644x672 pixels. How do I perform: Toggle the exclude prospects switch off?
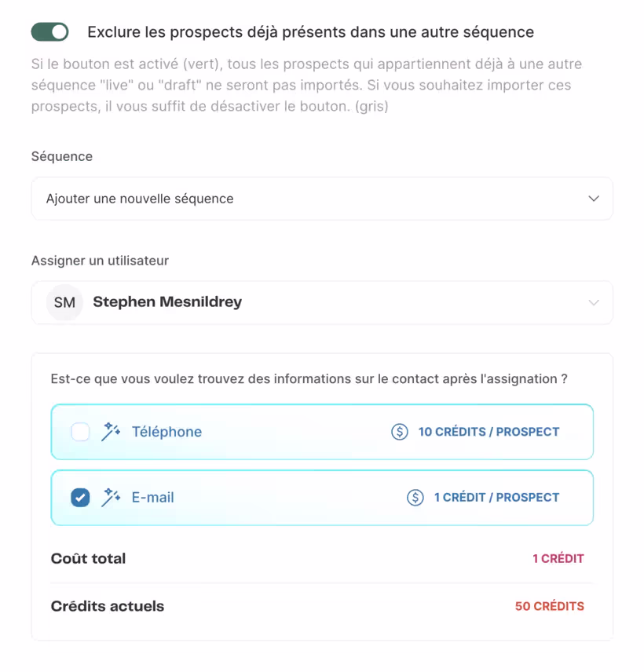[49, 32]
